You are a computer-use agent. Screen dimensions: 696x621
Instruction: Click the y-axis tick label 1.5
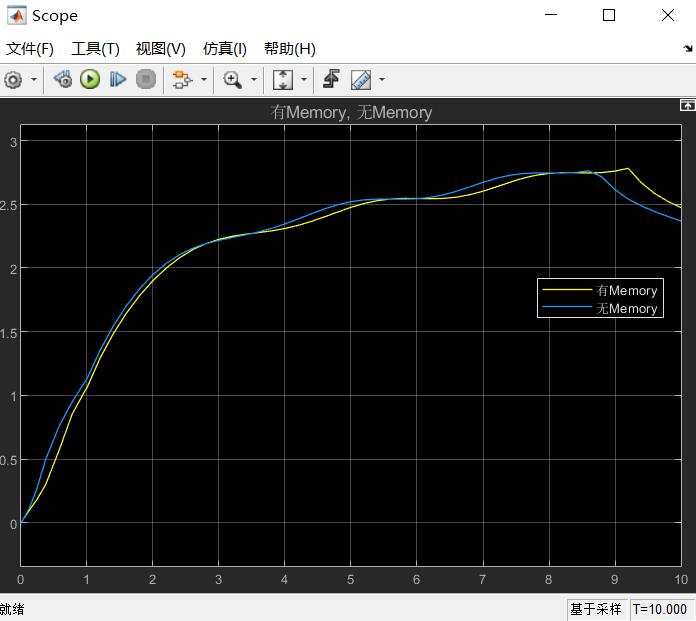tap(8, 334)
